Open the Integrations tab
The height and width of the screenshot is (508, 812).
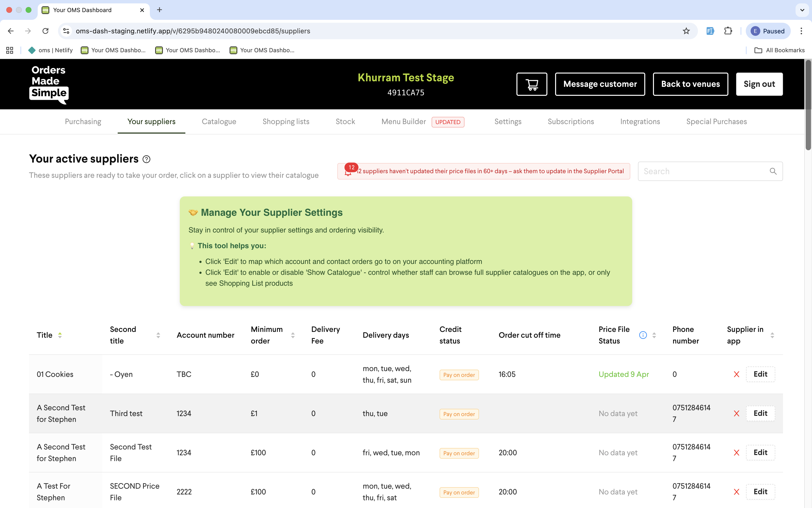pyautogui.click(x=640, y=122)
